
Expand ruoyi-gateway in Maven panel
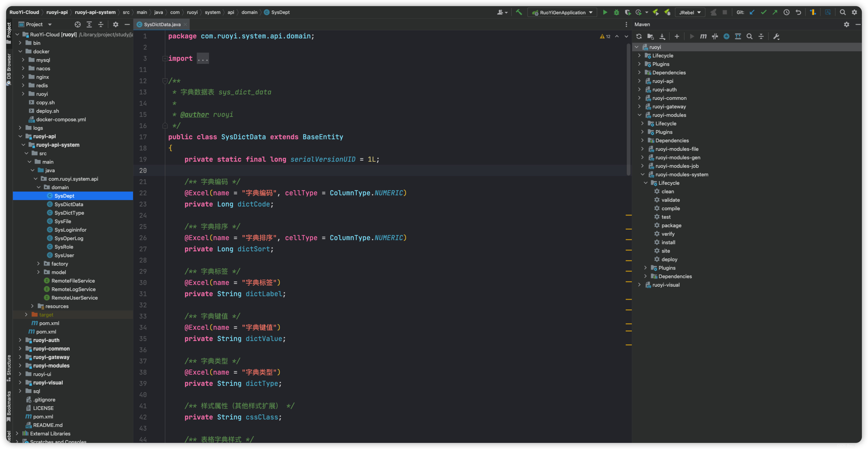tap(639, 106)
